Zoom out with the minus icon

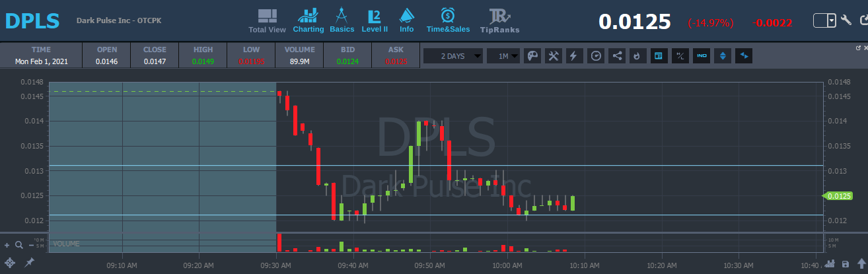tap(30, 245)
